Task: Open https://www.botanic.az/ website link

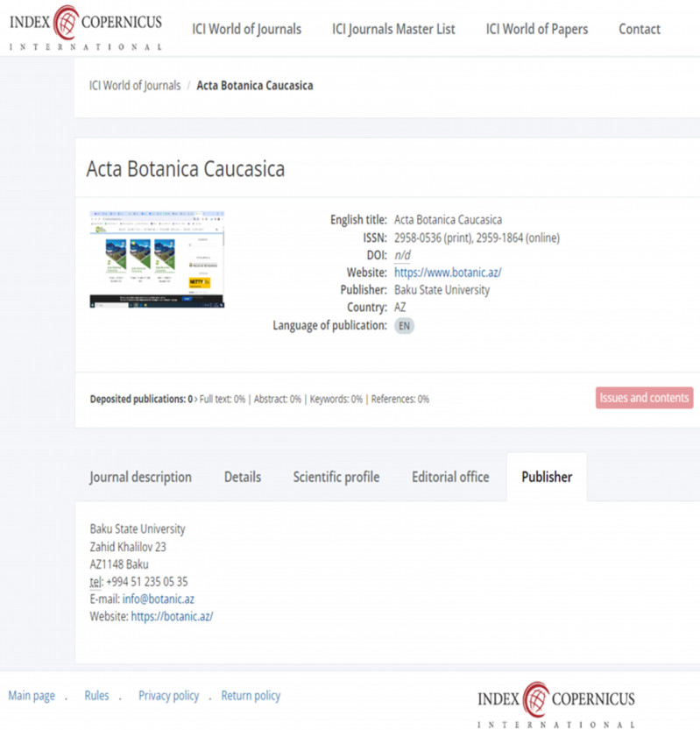Action: 448,273
